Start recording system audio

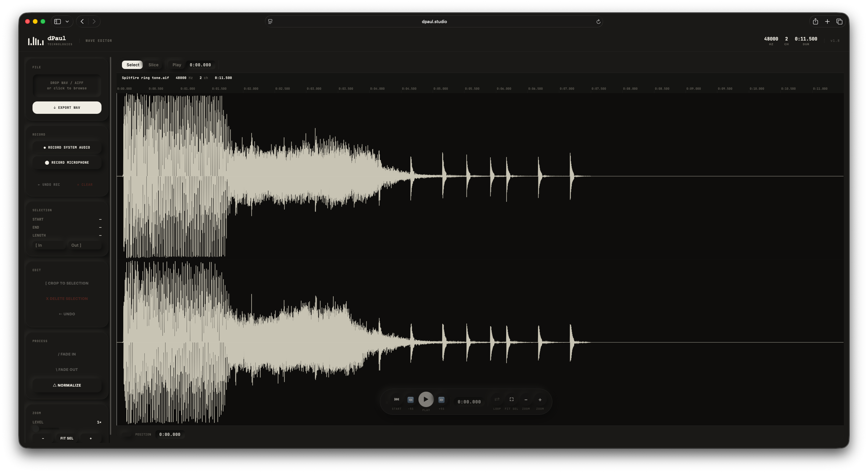pyautogui.click(x=67, y=147)
